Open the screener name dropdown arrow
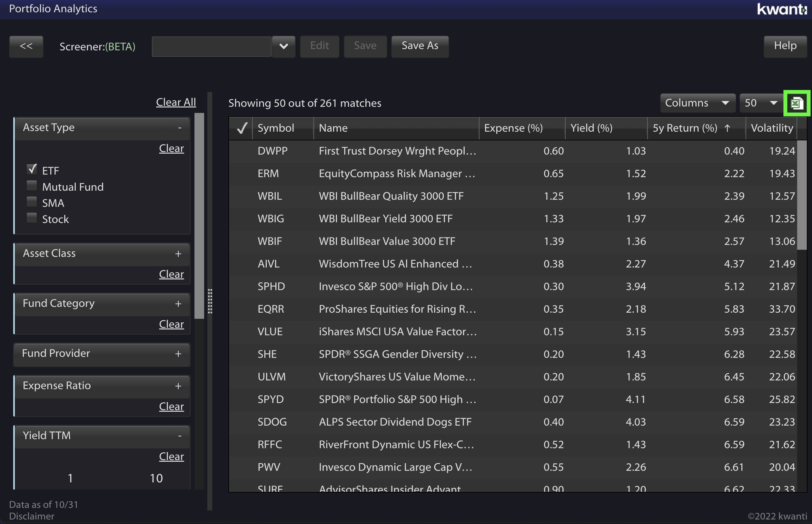 point(283,46)
